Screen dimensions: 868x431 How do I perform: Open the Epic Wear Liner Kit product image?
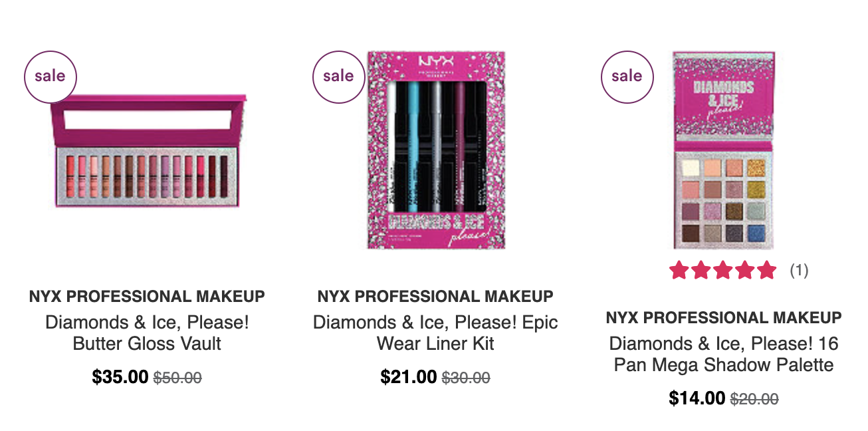(x=436, y=150)
